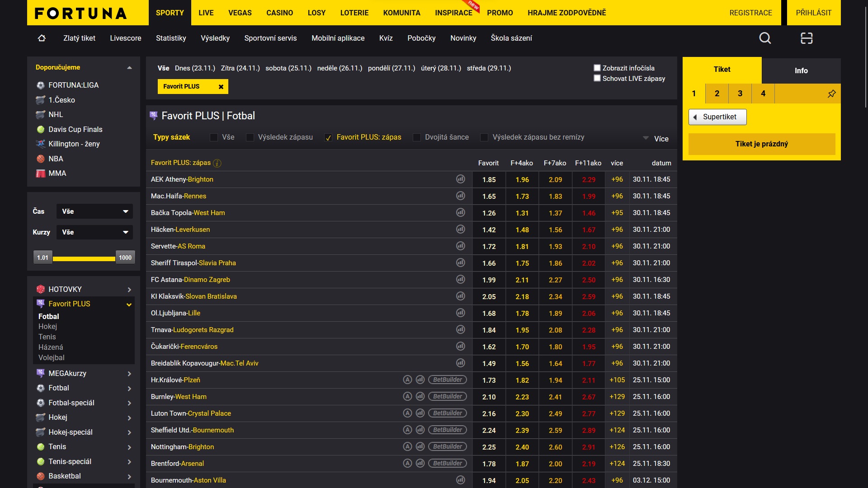This screenshot has width=868, height=488.
Task: Select Favorit odds 1.85 for AEK Atheny-Brighton
Action: 489,179
